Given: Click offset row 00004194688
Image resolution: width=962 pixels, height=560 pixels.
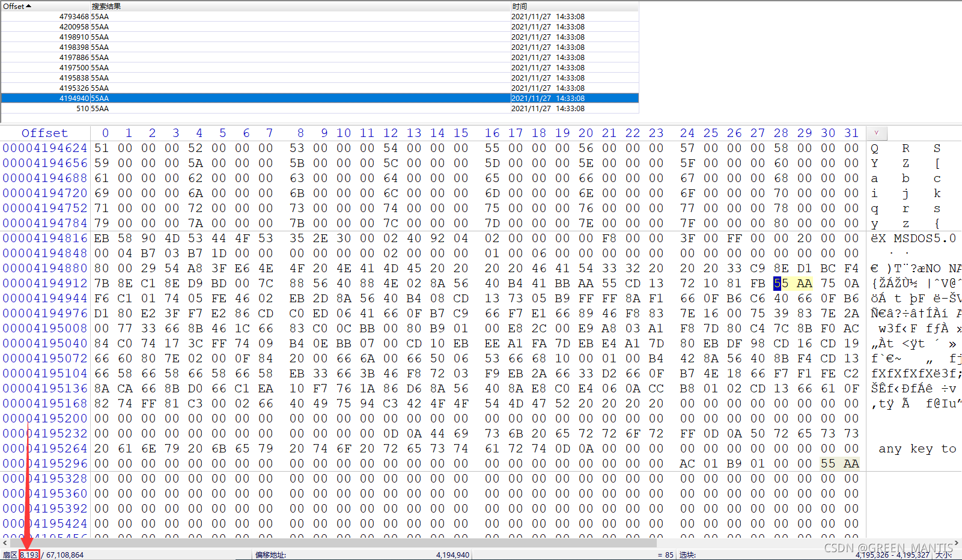Looking at the screenshot, I should 45,178.
